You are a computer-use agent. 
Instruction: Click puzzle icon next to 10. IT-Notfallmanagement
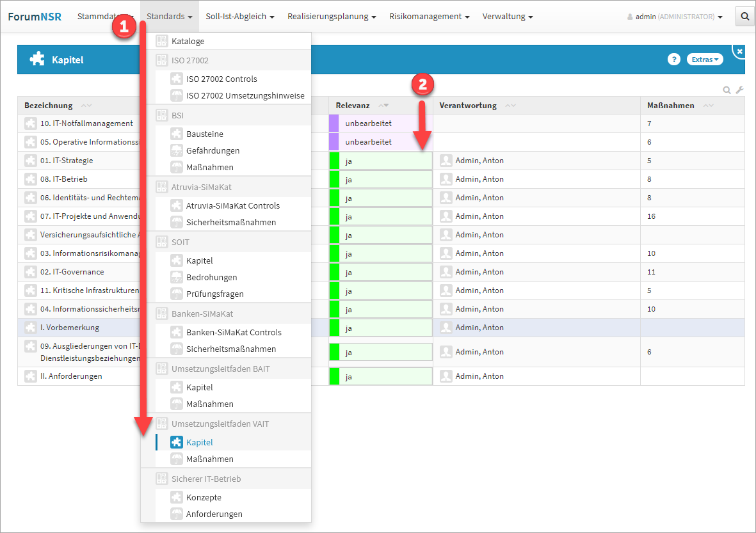click(x=30, y=123)
